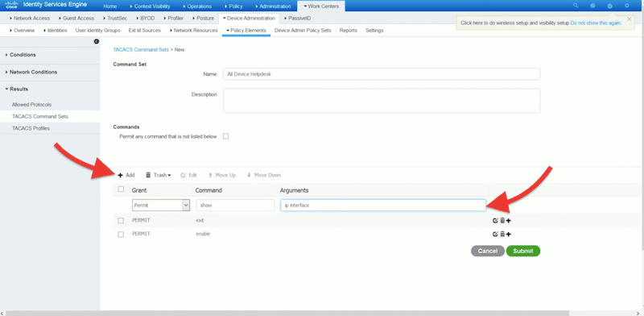Open the Settings tab
This screenshot has height=316, width=644.
click(x=374, y=31)
